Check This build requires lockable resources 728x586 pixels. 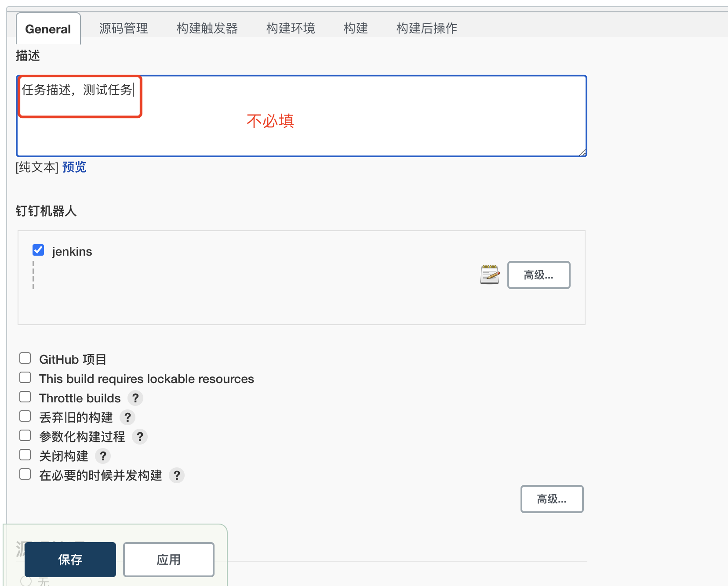(x=25, y=377)
